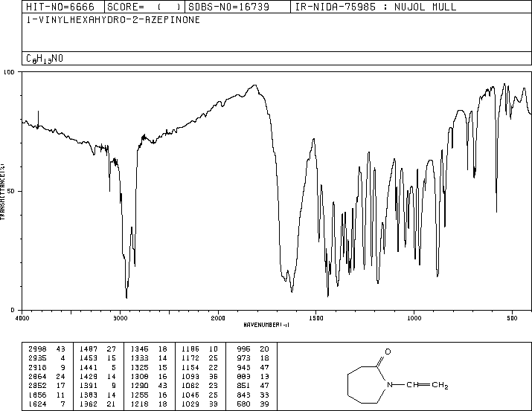532x411 pixels.
Task: Select peak table value 2935
Action: (37, 358)
